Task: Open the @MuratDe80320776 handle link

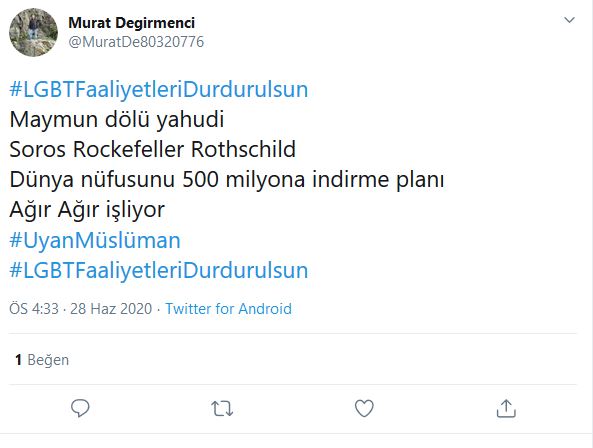Action: pyautogui.click(x=136, y=42)
